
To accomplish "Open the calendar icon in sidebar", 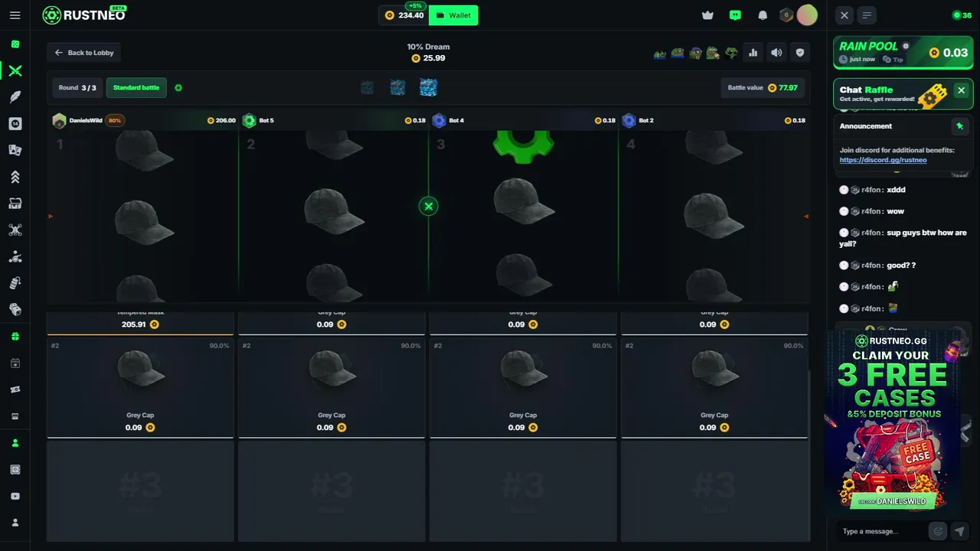I will pyautogui.click(x=15, y=364).
